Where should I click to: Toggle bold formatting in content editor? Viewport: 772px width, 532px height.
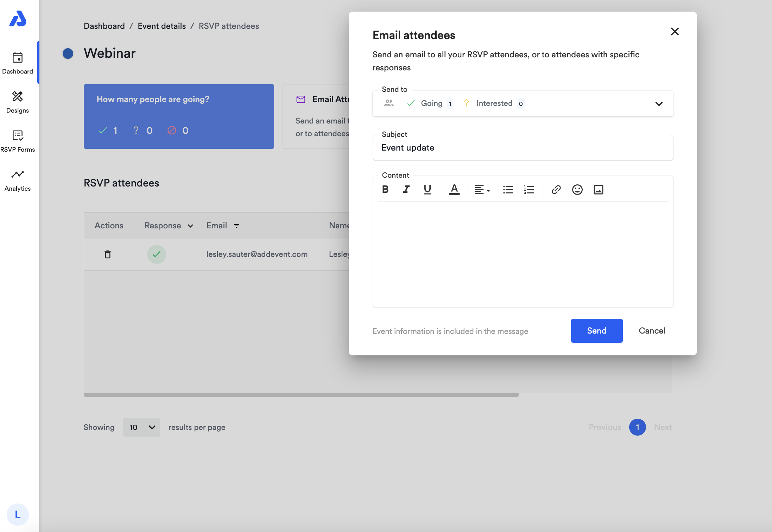click(385, 190)
